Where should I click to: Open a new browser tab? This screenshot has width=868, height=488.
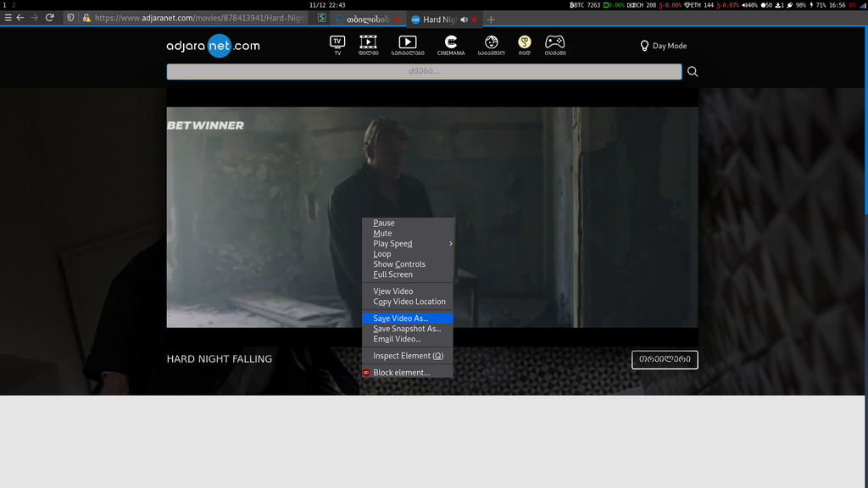[x=491, y=19]
